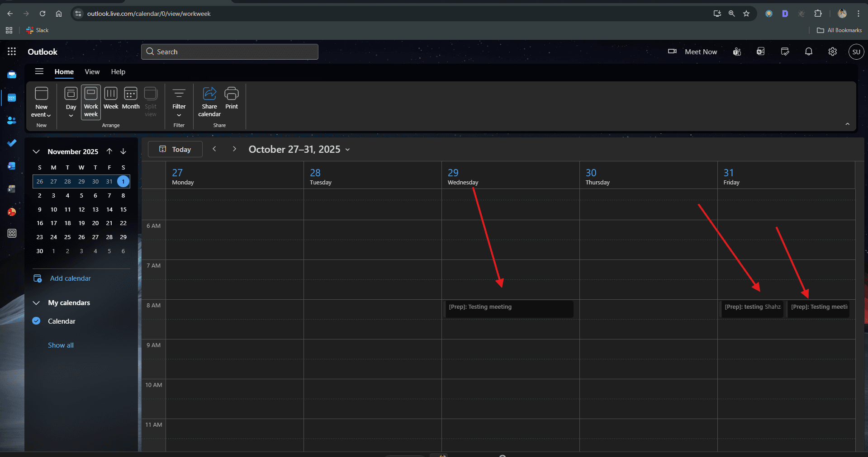
Task: Bookmark this page with the star
Action: (x=746, y=14)
